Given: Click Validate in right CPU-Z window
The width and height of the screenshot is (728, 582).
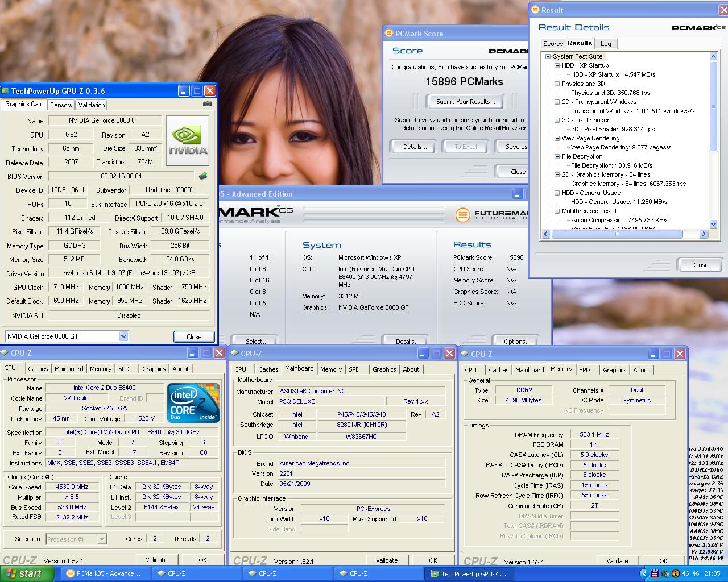Looking at the screenshot, I should pos(617,561).
